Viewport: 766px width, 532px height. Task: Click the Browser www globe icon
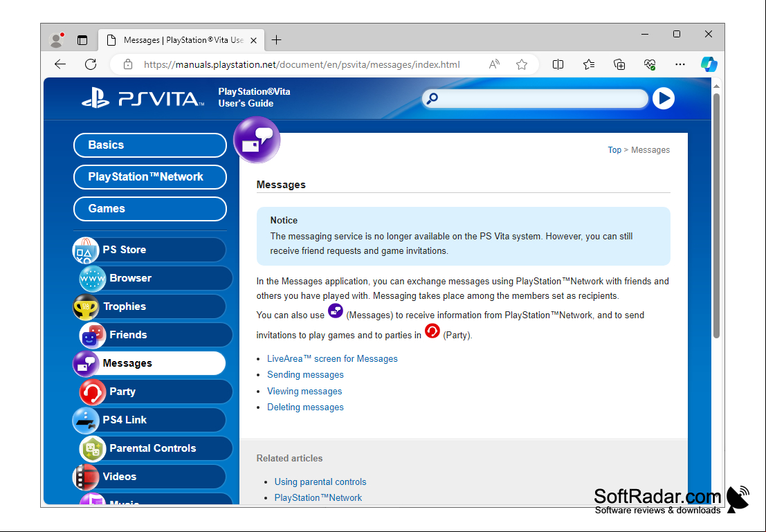click(92, 279)
